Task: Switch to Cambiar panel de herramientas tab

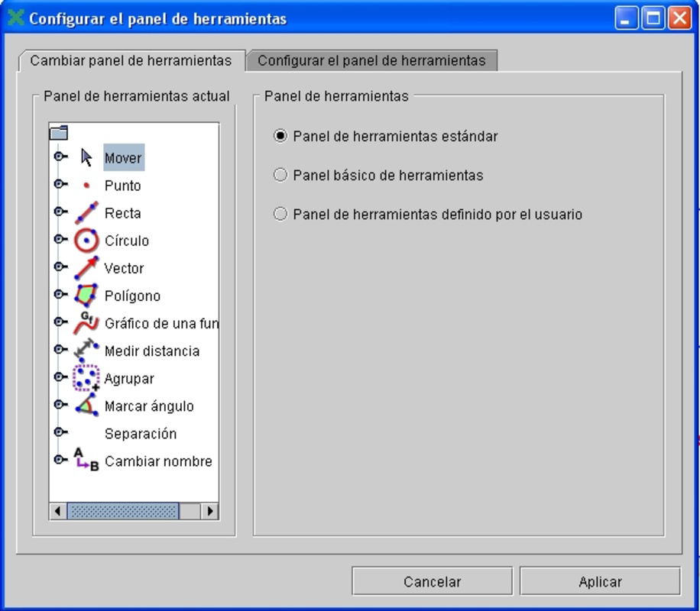Action: (131, 60)
